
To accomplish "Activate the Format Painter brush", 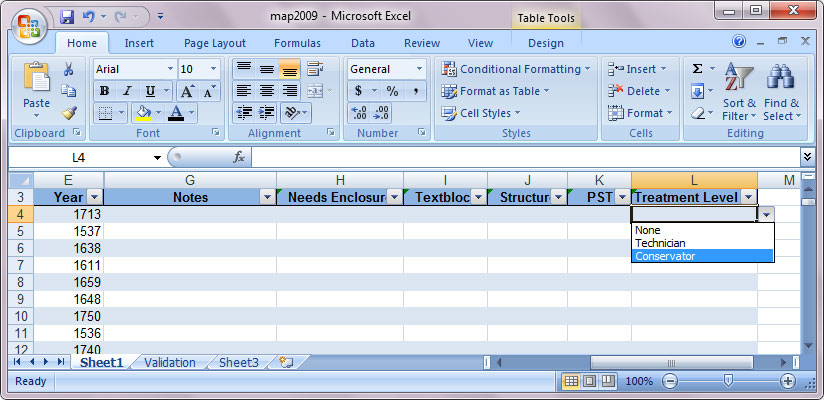I will pyautogui.click(x=69, y=112).
